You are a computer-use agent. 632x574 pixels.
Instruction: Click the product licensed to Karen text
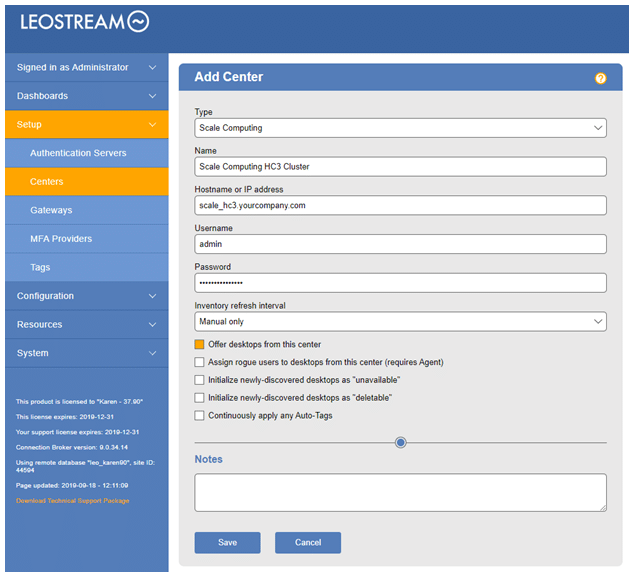79,401
